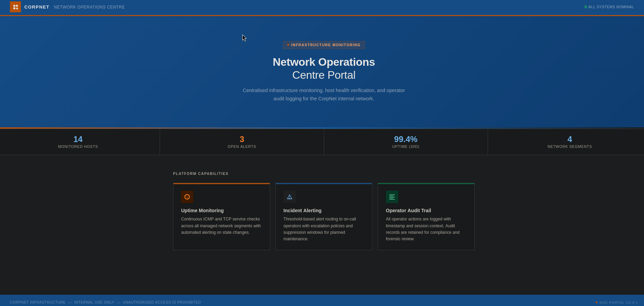The width and height of the screenshot is (644, 306).
Task: Click the Monitored Hosts label
Action: tap(78, 146)
